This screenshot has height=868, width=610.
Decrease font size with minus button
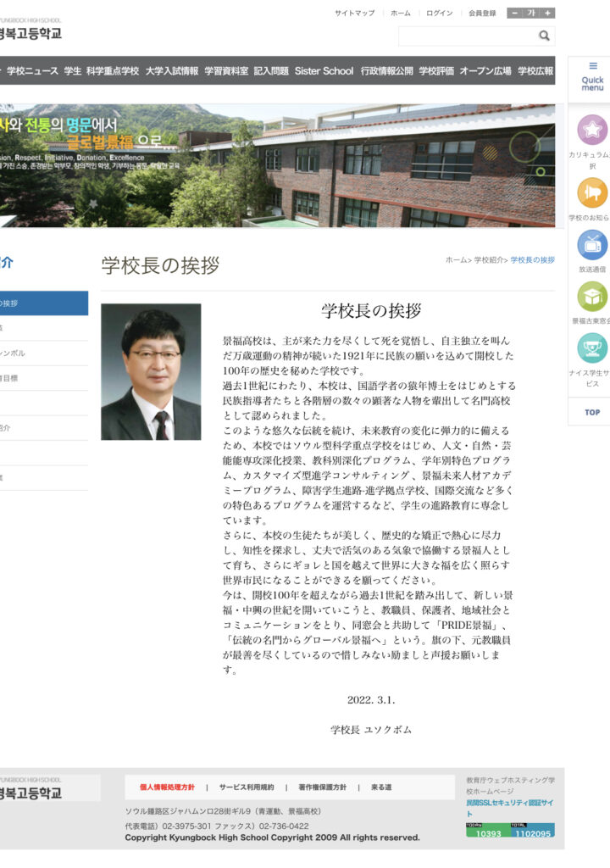(515, 13)
